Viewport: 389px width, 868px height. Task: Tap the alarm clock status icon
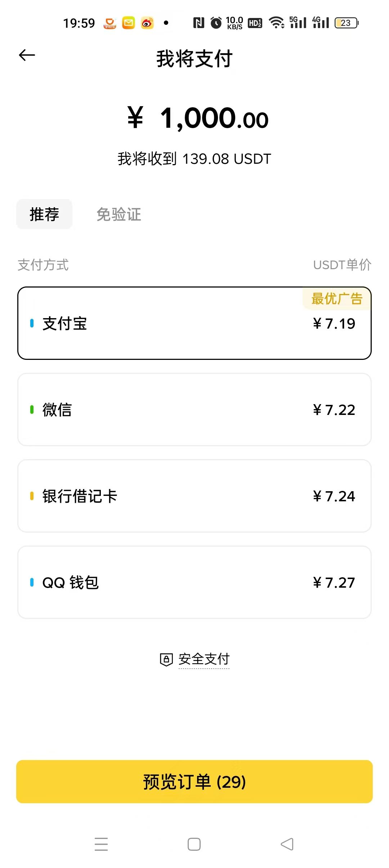coord(216,23)
